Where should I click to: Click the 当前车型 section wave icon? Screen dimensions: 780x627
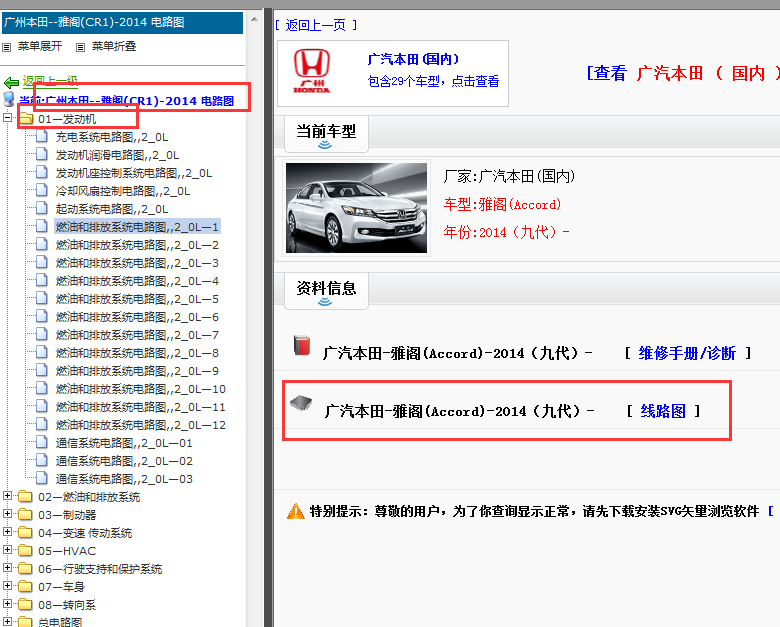325,145
